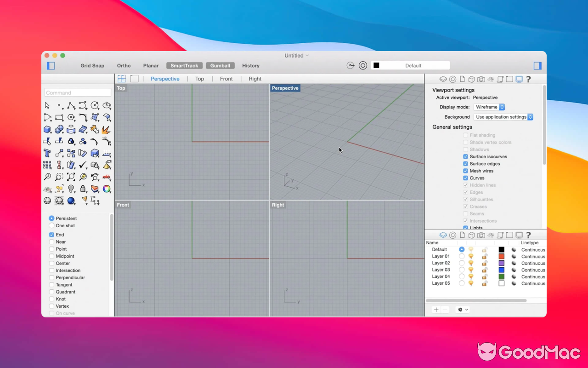This screenshot has width=588, height=368.
Task: Click the Box solid tool
Action: pos(47,129)
